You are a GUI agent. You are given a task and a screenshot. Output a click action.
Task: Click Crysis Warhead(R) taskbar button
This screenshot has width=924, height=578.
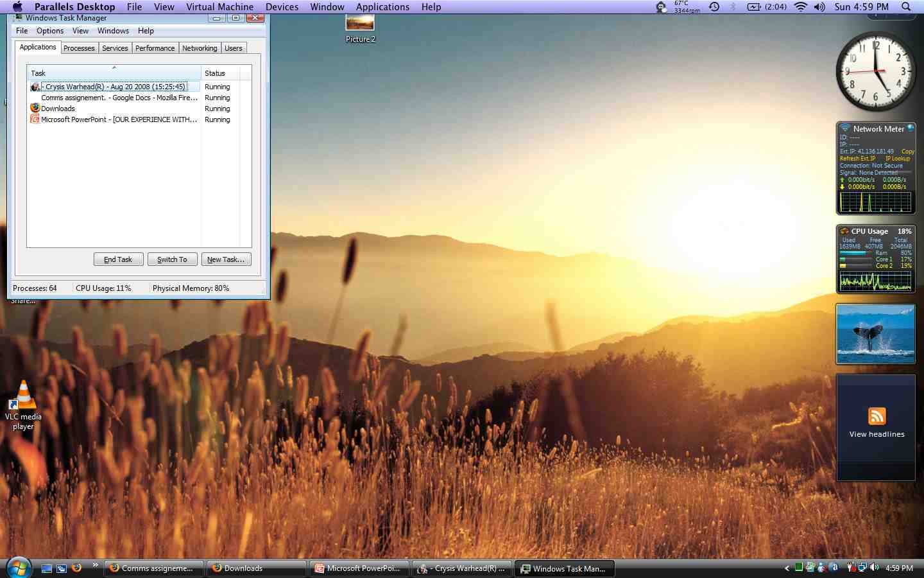(x=462, y=568)
